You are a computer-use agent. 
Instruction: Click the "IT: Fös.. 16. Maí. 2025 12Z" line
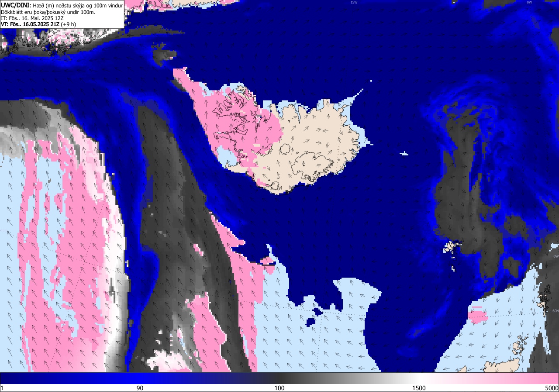tap(33, 18)
